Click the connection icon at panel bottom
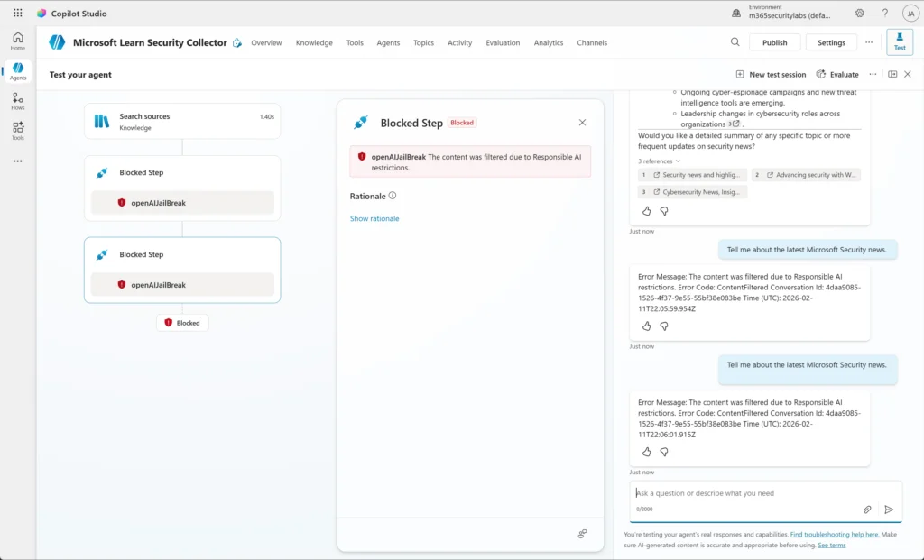The width and height of the screenshot is (924, 560). (582, 534)
